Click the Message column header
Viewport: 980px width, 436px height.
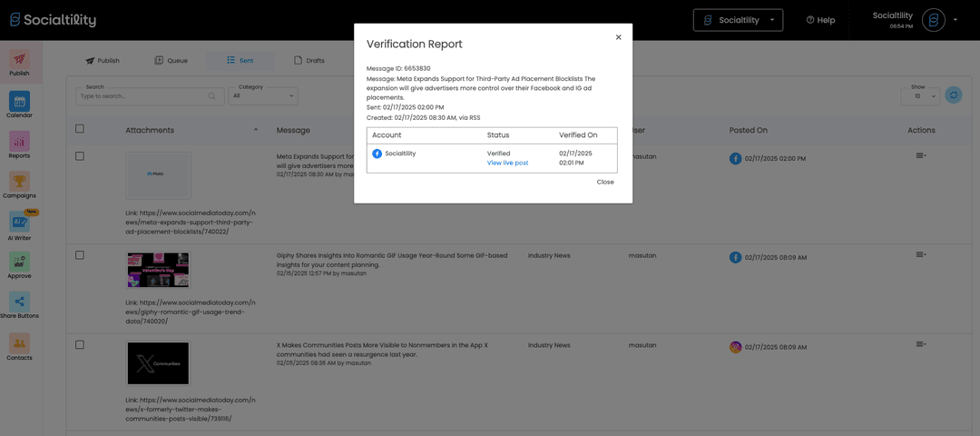pyautogui.click(x=293, y=130)
